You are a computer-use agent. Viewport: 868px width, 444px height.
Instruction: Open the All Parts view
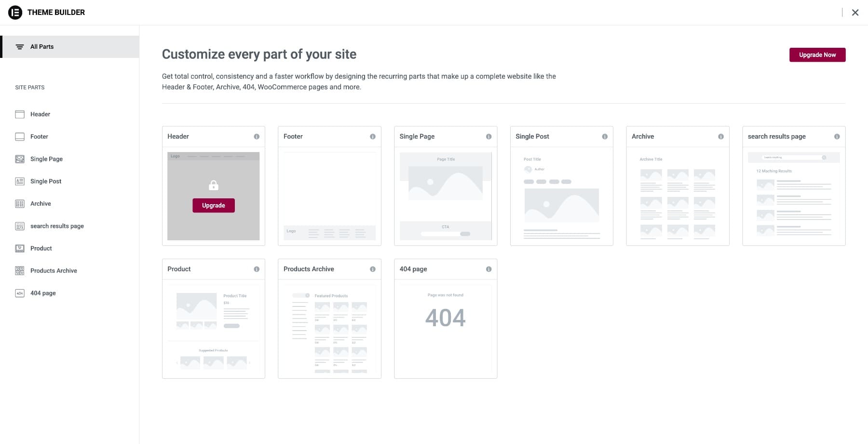tap(41, 46)
